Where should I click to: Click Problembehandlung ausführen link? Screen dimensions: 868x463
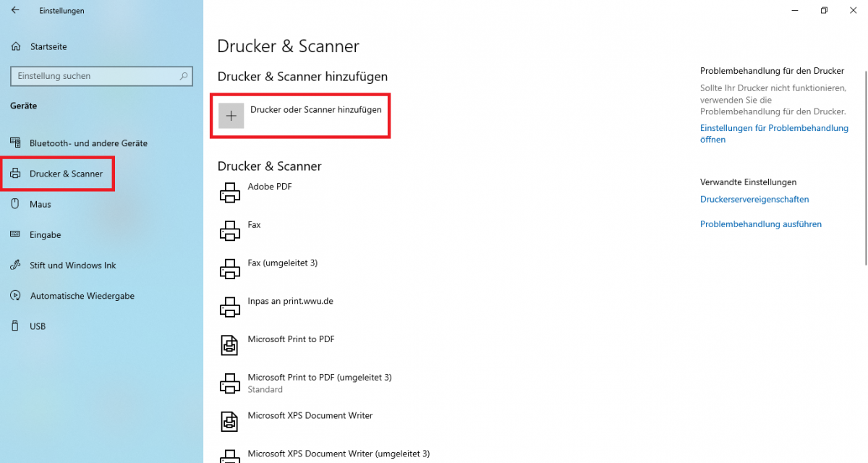coord(761,224)
